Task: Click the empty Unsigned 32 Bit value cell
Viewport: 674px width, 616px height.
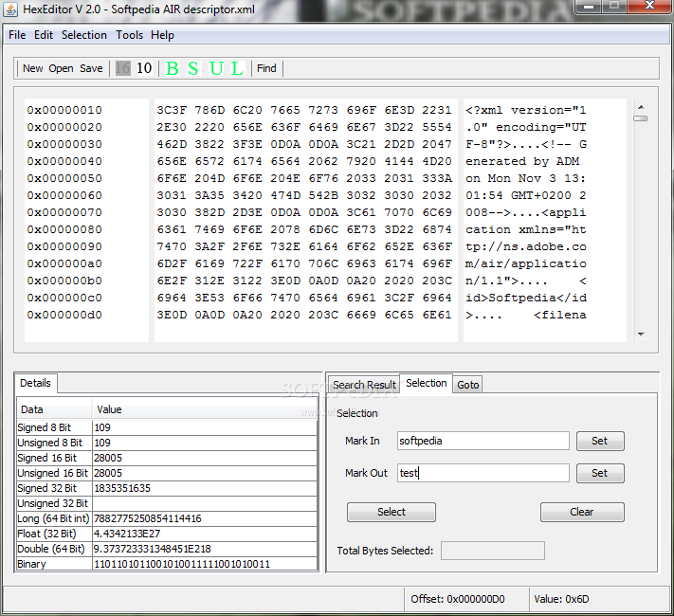Action: click(x=205, y=503)
